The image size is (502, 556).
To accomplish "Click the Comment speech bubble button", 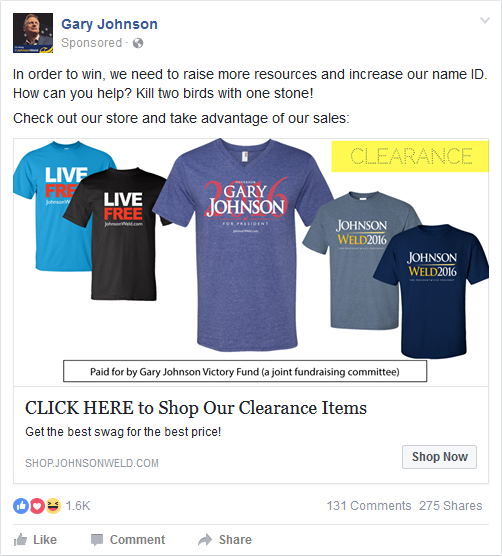I will click(128, 540).
